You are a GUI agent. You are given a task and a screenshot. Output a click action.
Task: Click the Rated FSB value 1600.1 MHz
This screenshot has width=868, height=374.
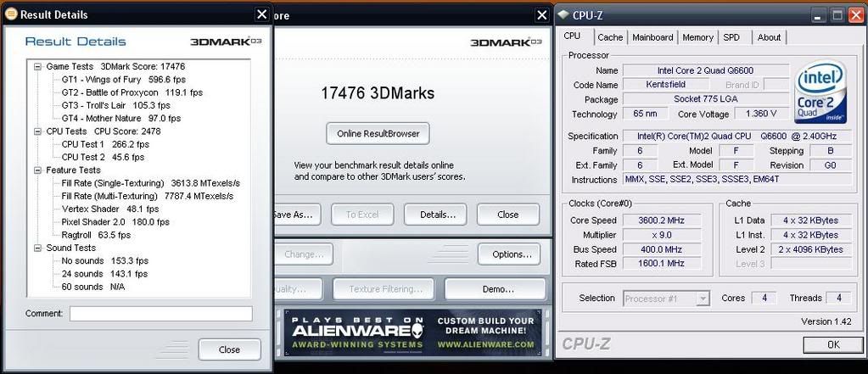[662, 264]
